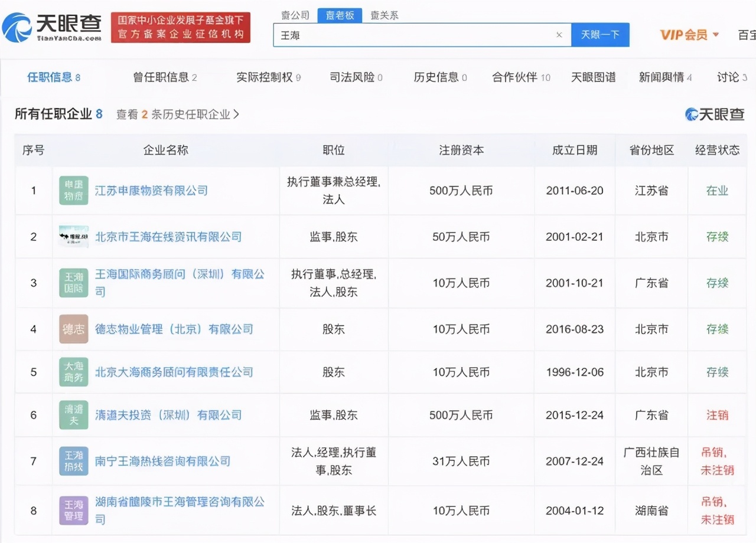Screen dimensions: 756x543
Task: Switch to the 查关系 search tab
Action: (x=384, y=15)
